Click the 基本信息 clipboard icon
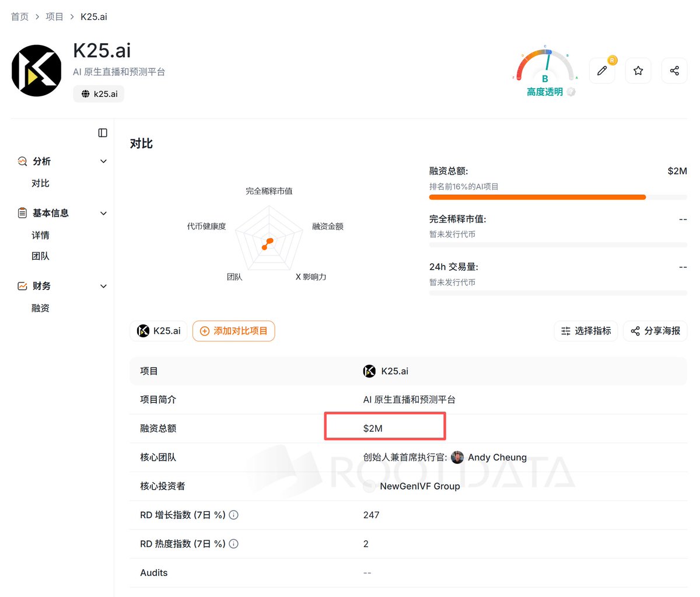Viewport: 700px width, 597px height. tap(22, 213)
